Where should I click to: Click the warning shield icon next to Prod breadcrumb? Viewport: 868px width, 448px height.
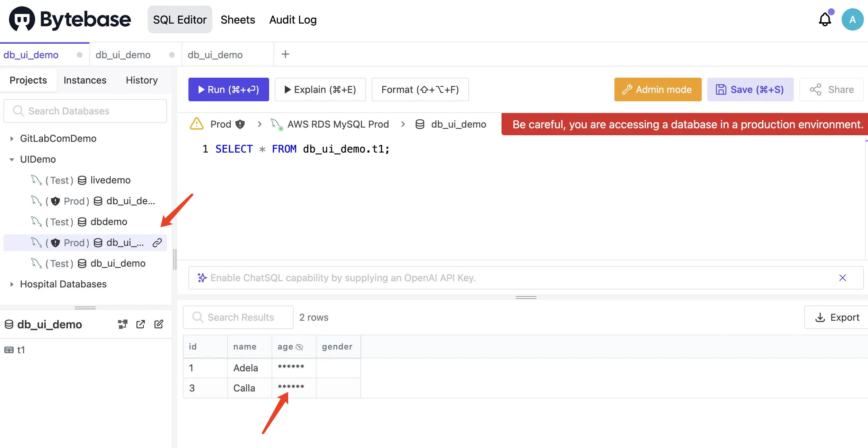(x=241, y=124)
